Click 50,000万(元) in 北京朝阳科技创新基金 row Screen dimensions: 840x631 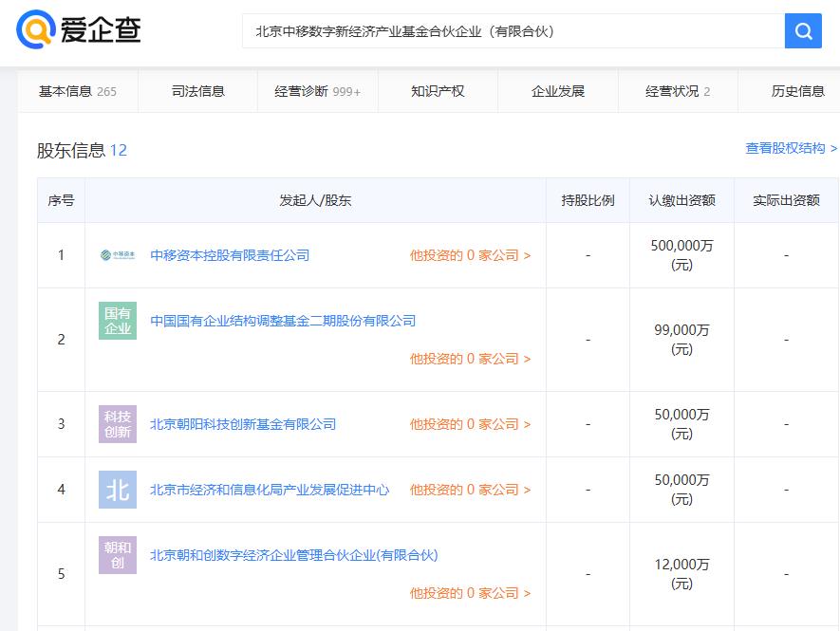681,424
